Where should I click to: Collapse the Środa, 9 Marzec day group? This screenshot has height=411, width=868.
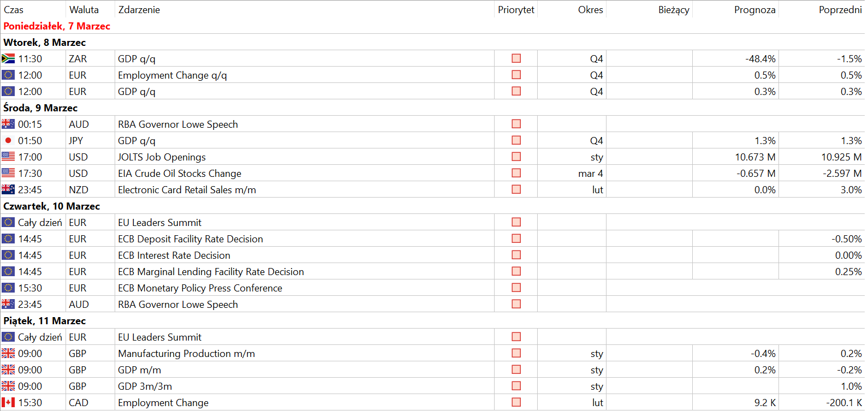[40, 108]
